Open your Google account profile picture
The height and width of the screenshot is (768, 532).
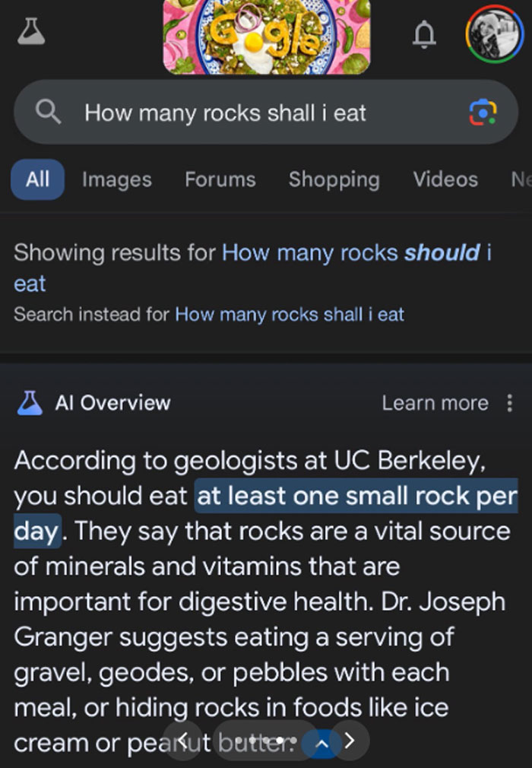point(493,33)
